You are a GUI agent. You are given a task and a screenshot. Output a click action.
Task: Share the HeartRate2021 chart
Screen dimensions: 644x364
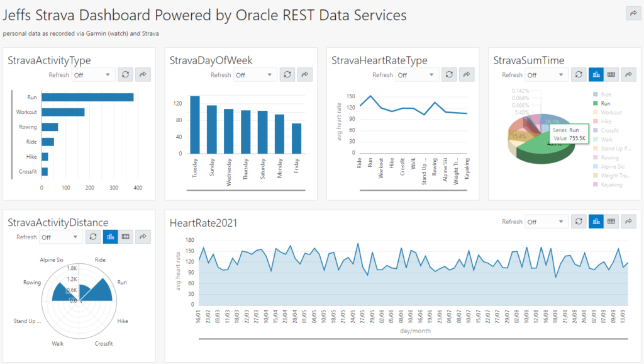click(x=628, y=221)
